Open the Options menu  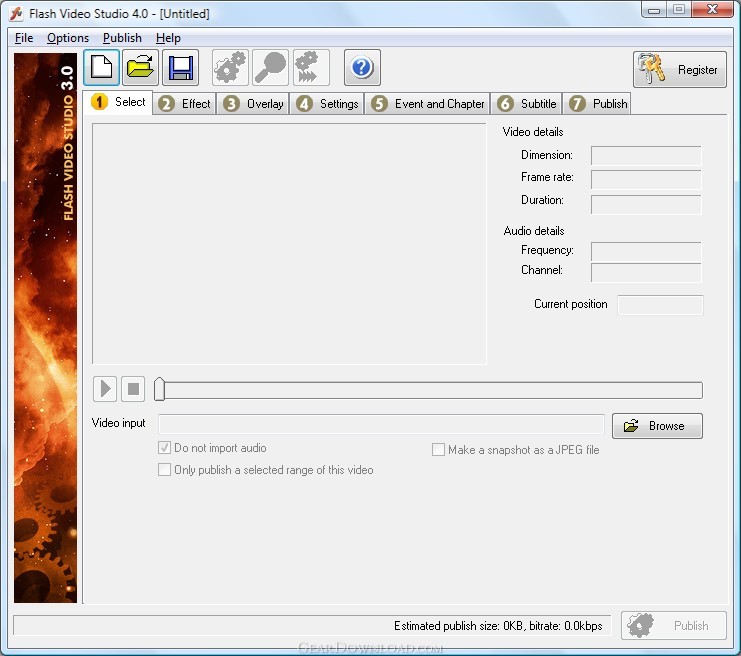(x=68, y=38)
